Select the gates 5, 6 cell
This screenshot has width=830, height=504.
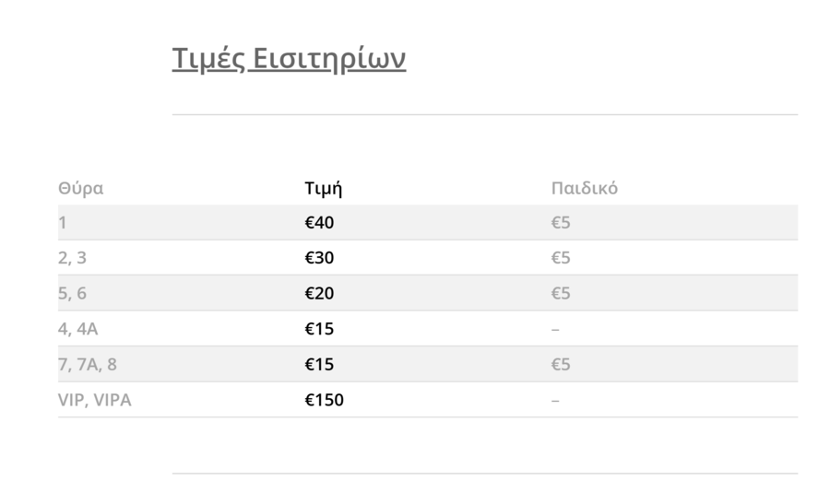(x=72, y=294)
